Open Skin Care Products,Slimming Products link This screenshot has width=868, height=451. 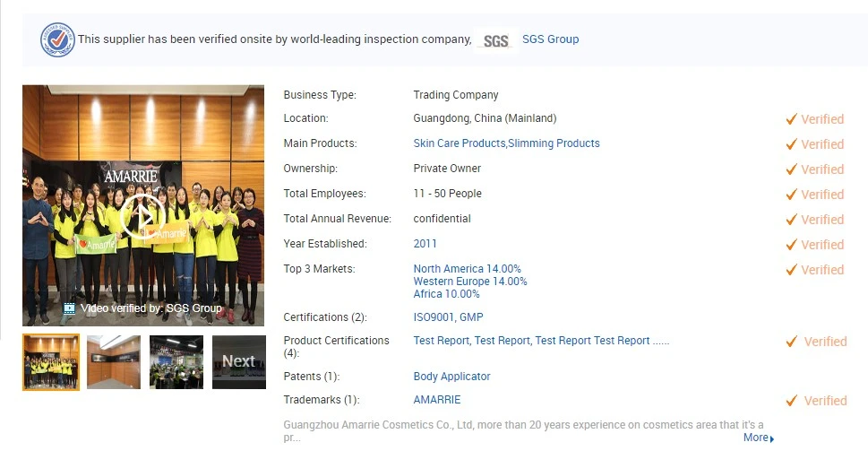point(506,143)
